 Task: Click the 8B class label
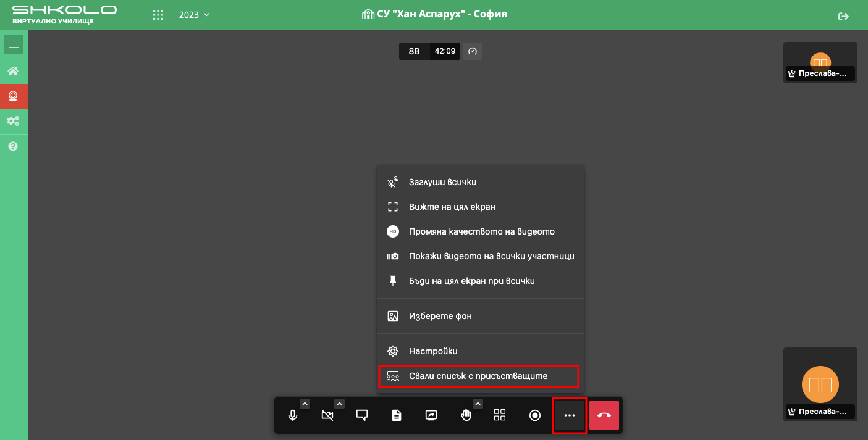415,51
